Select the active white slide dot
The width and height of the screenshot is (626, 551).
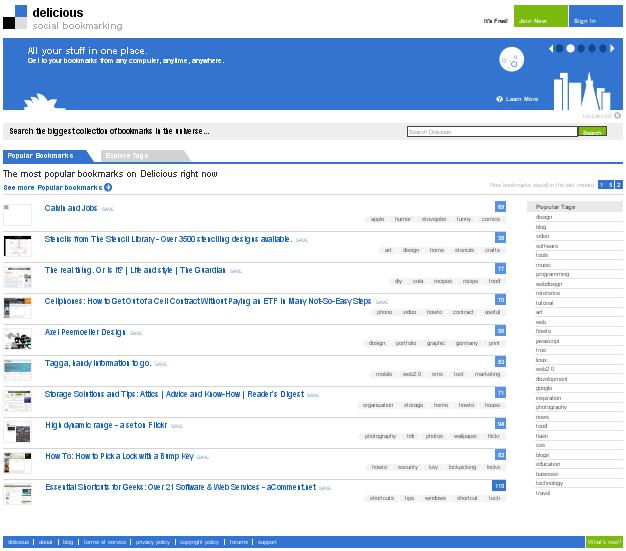pyautogui.click(x=571, y=49)
